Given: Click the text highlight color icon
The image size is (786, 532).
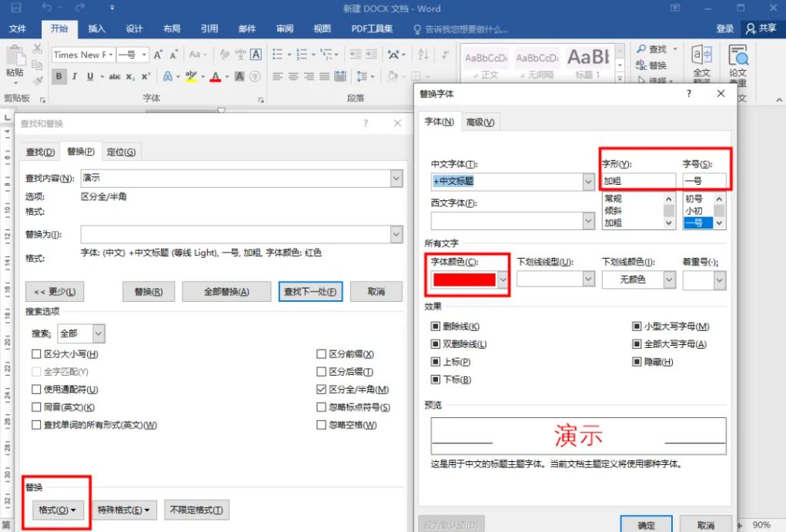Looking at the screenshot, I should pyautogui.click(x=191, y=77).
